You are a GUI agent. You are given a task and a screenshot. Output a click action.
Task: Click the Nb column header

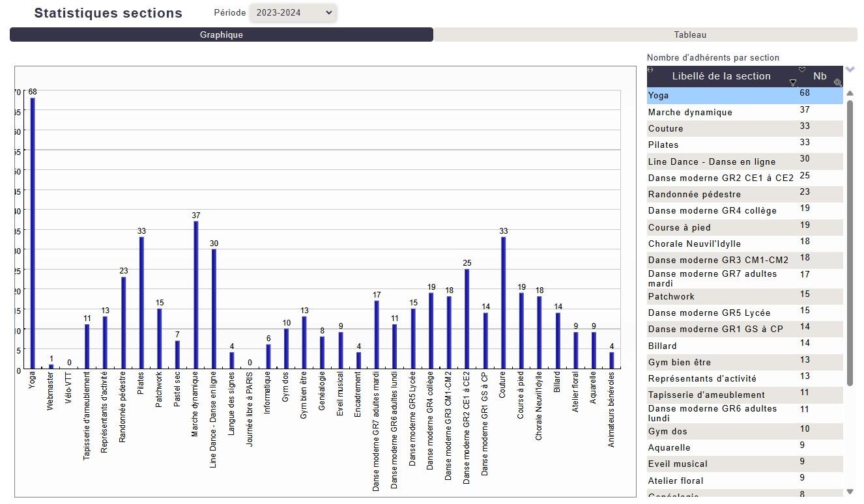tap(819, 76)
